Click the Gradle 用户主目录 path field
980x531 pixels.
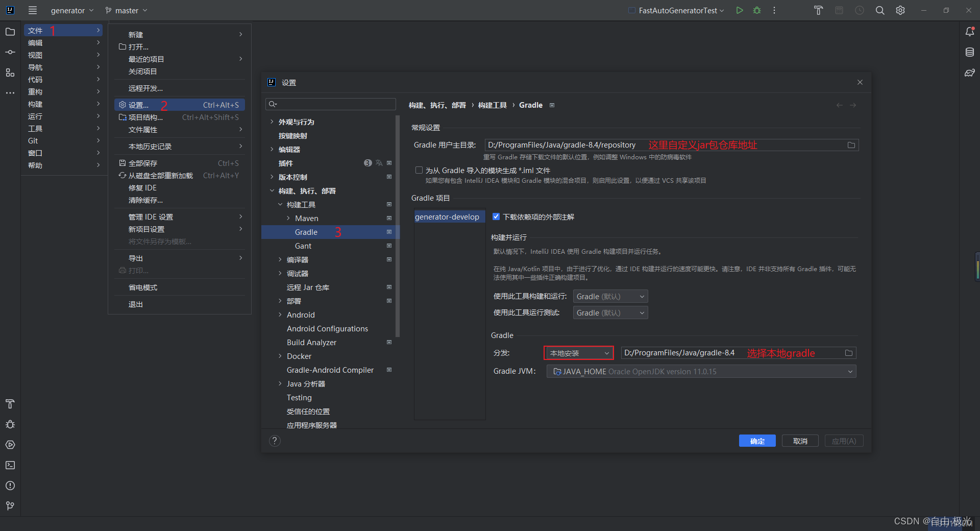561,145
